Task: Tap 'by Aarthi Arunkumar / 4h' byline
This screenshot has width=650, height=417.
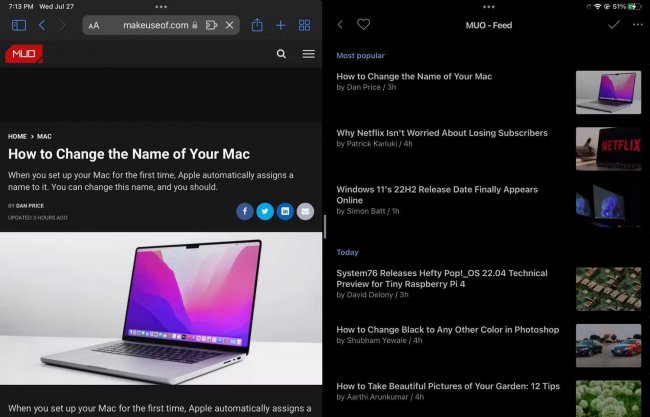Action: (380, 397)
